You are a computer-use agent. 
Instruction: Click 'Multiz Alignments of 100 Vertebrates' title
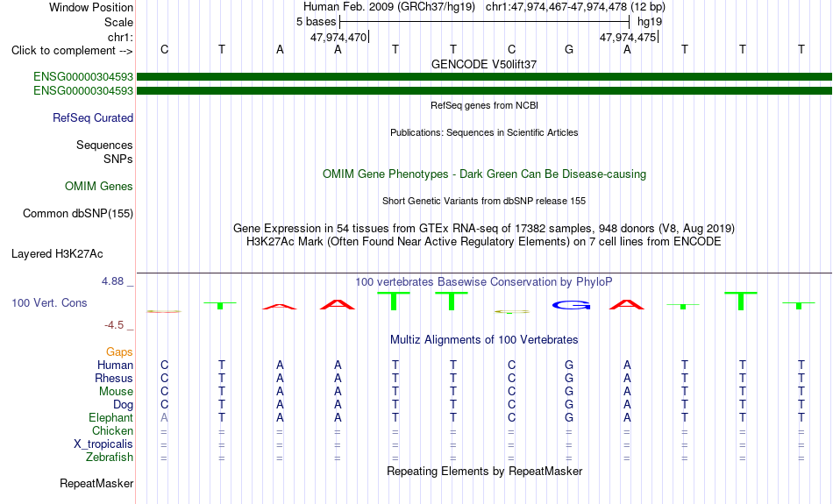[484, 340]
